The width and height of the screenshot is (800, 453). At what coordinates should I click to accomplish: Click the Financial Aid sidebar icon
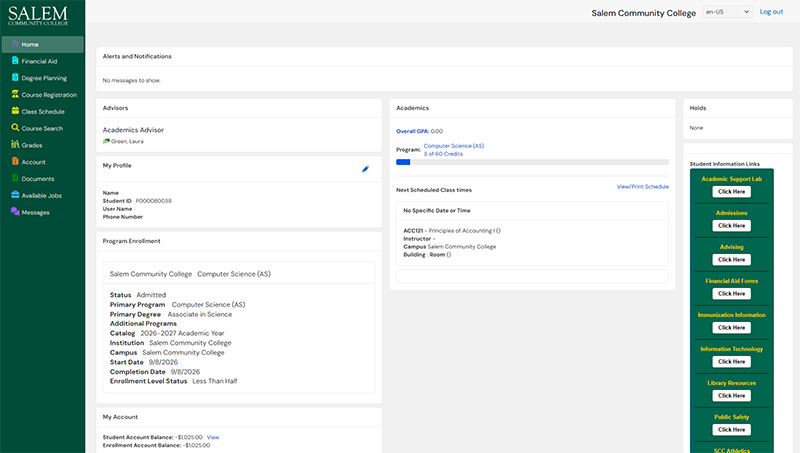(15, 61)
